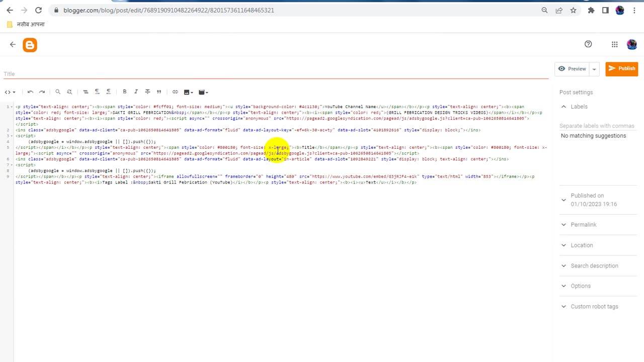
Task: Click the labels input field
Action: point(597,126)
